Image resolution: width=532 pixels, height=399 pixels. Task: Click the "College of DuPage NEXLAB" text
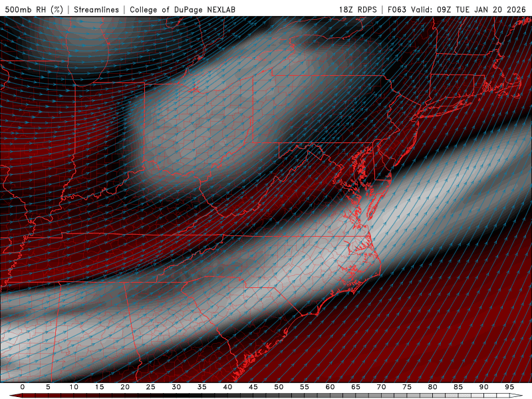pos(182,9)
